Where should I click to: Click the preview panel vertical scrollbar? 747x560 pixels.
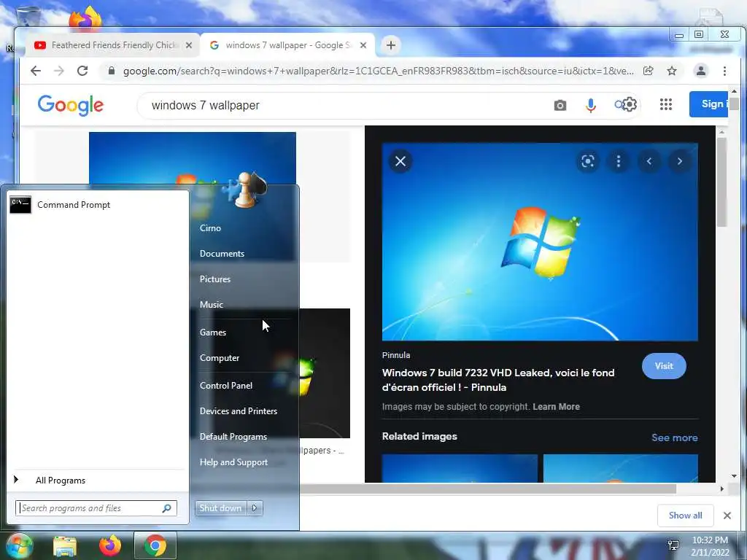pos(721,182)
